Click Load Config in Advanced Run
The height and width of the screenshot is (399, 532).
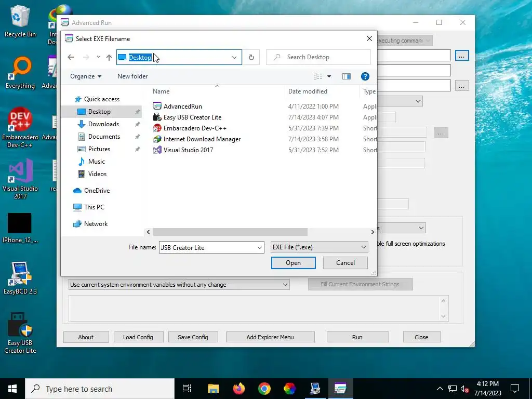[138, 337]
